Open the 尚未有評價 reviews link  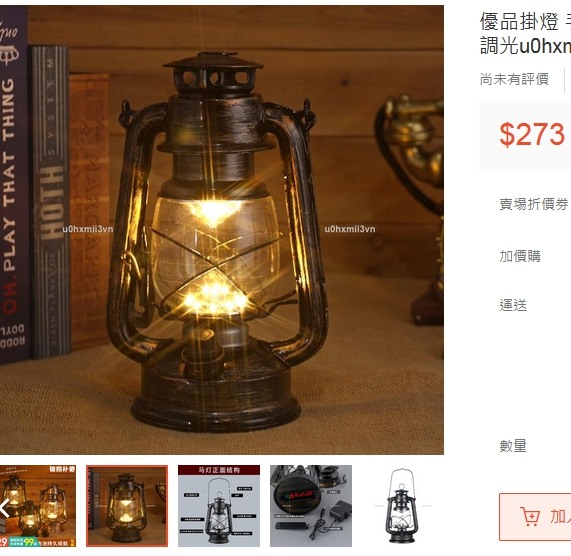[514, 79]
